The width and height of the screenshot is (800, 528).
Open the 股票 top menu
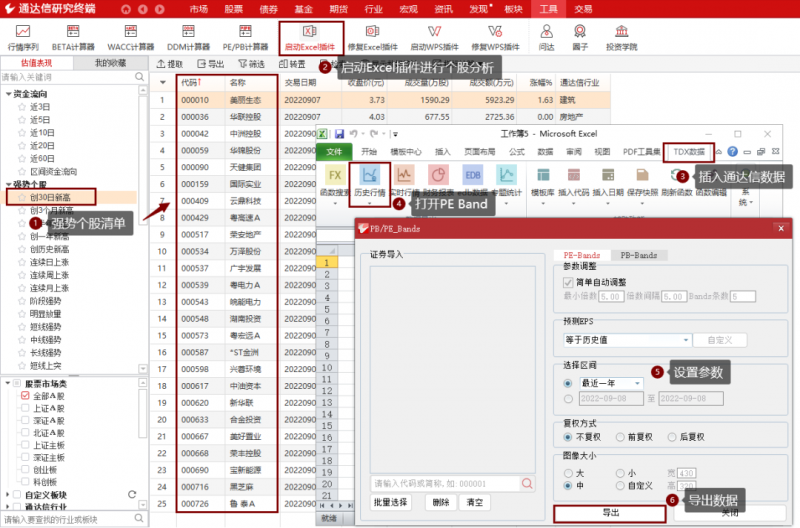[234, 9]
